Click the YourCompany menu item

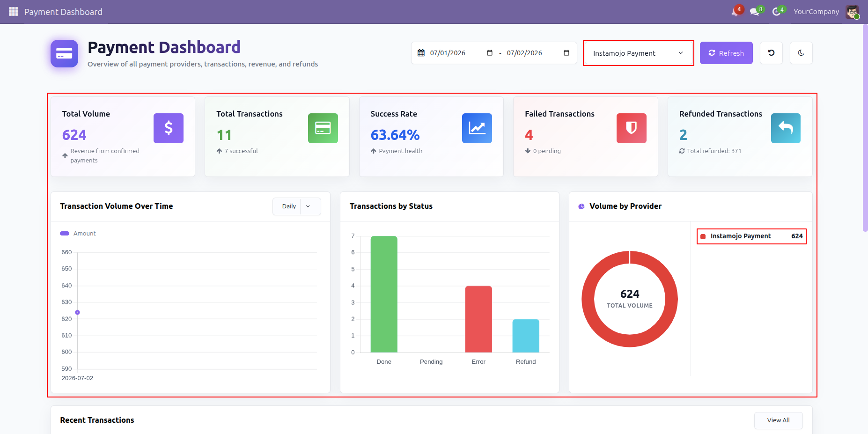[816, 12]
